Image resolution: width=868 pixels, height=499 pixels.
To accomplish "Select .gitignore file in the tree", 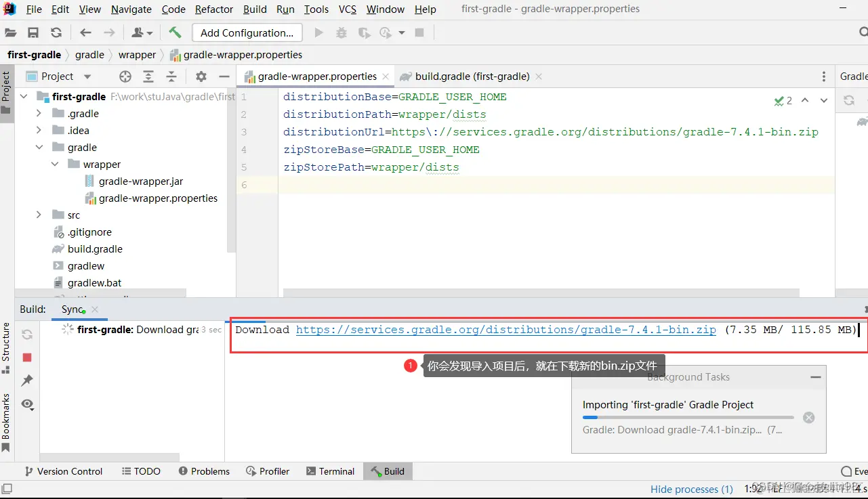I will [89, 232].
